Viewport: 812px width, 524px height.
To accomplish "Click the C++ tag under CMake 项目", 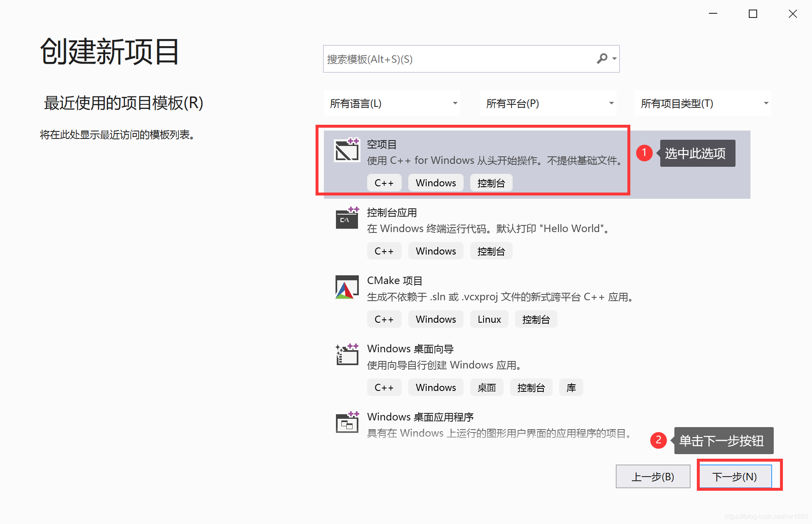I will tap(384, 319).
